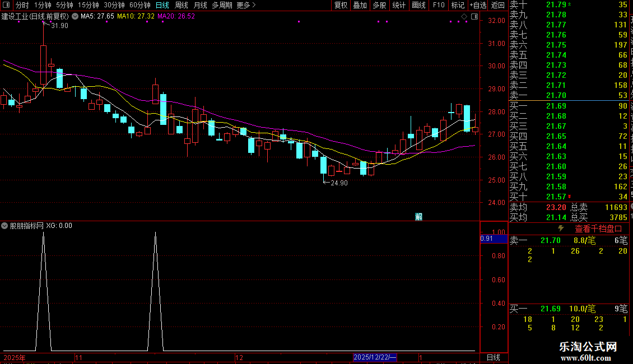This screenshot has height=364, width=633.
Task: Add stock via +自选 button
Action: (478, 5)
